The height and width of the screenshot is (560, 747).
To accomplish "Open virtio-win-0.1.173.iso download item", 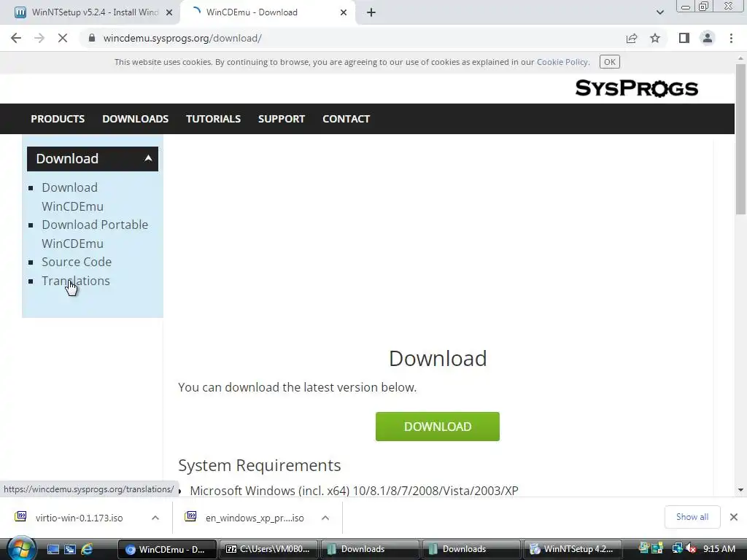I will [x=79, y=518].
